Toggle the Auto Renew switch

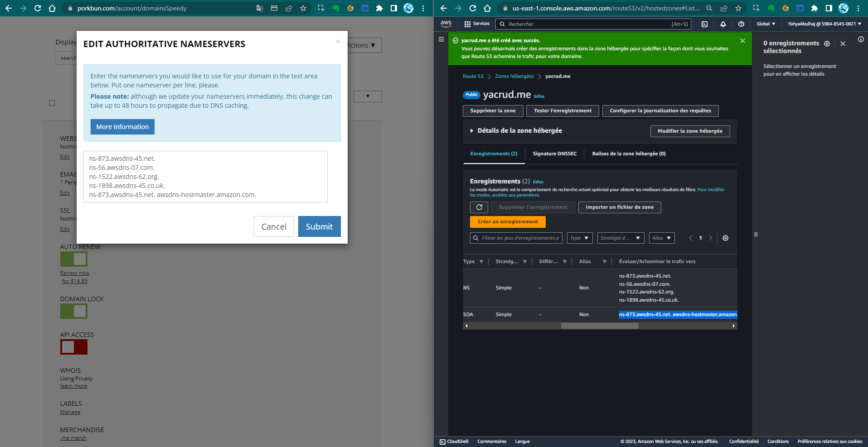(74, 259)
